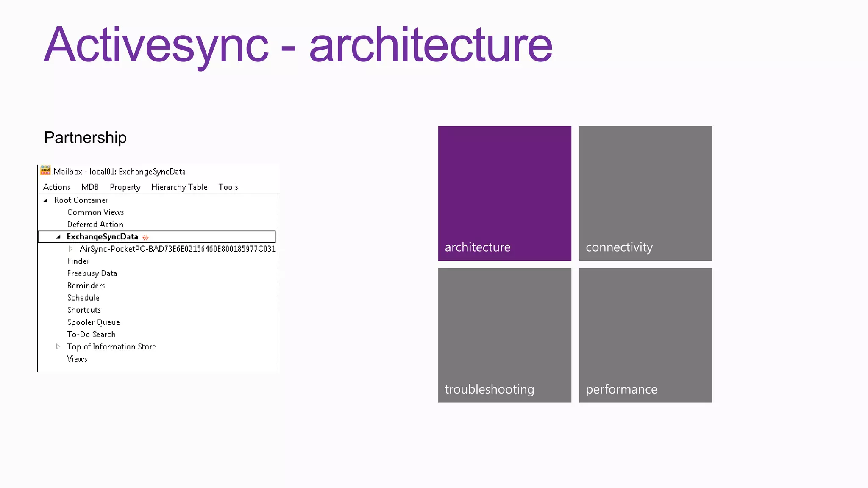Collapse the ExchangeSyncData node arrow
The width and height of the screenshot is (868, 488).
click(x=58, y=237)
